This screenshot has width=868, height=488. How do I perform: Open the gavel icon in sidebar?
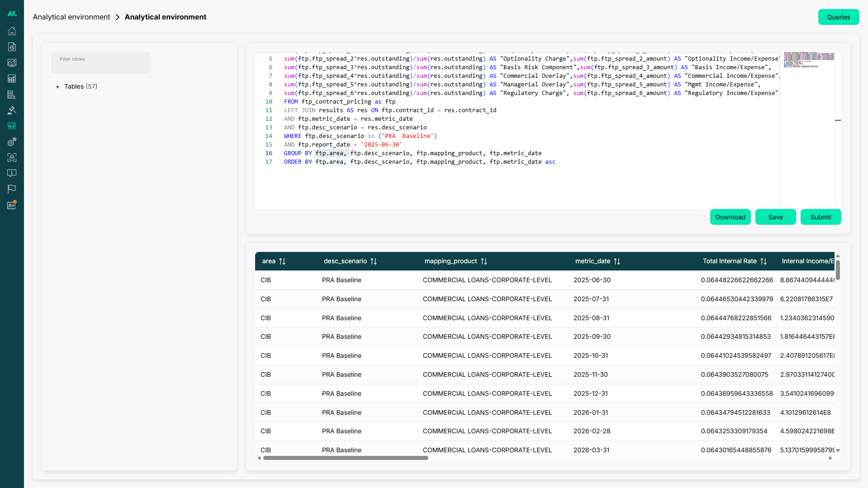point(12,110)
